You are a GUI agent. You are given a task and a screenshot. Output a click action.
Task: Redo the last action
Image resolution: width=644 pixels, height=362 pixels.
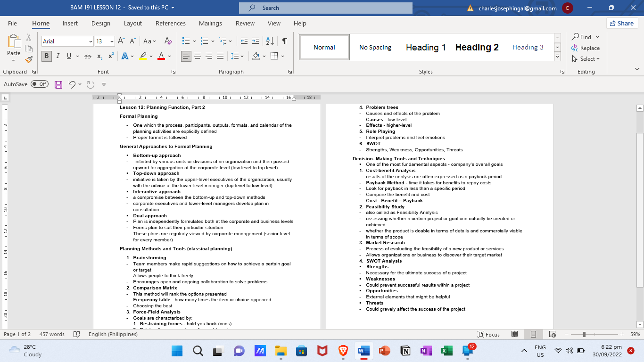click(x=91, y=84)
